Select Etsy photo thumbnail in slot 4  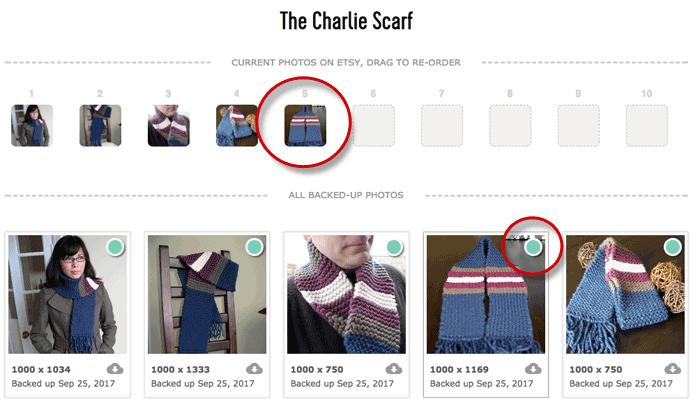tap(237, 126)
